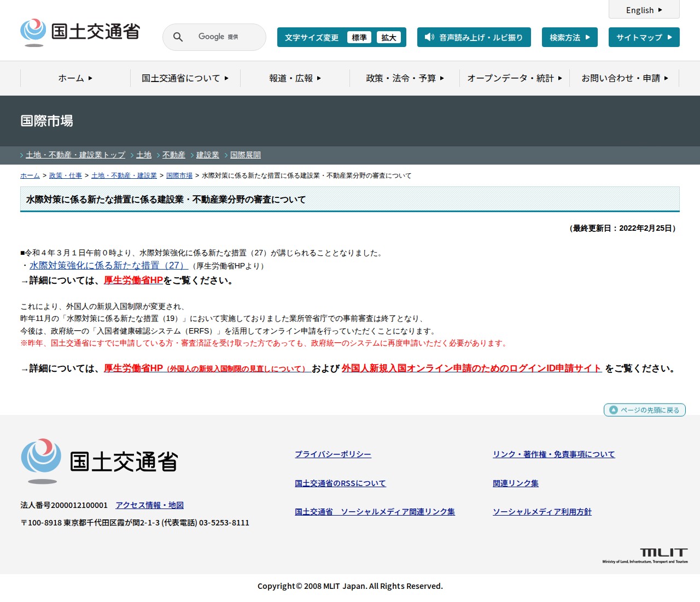Open the 国土交通省 ソーシャルメディア関連リンク集 link
700x602 pixels.
[x=375, y=512]
